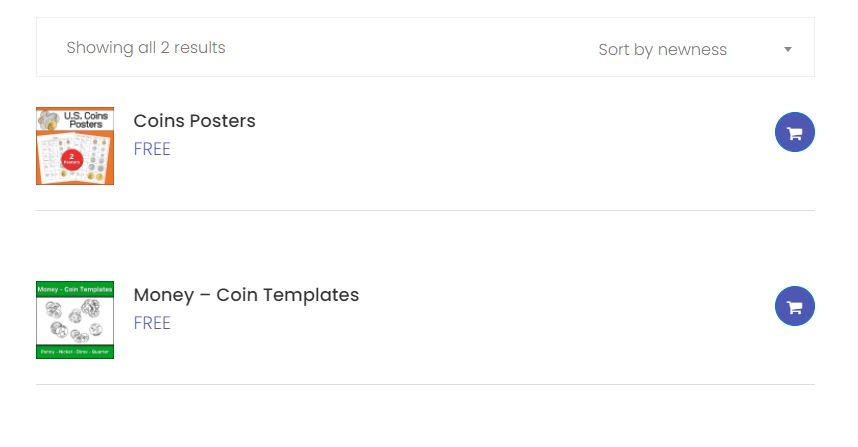Click the poster sheets shown in the orange thumbnail
Viewport: 858px width, 447px height.
tap(73, 159)
